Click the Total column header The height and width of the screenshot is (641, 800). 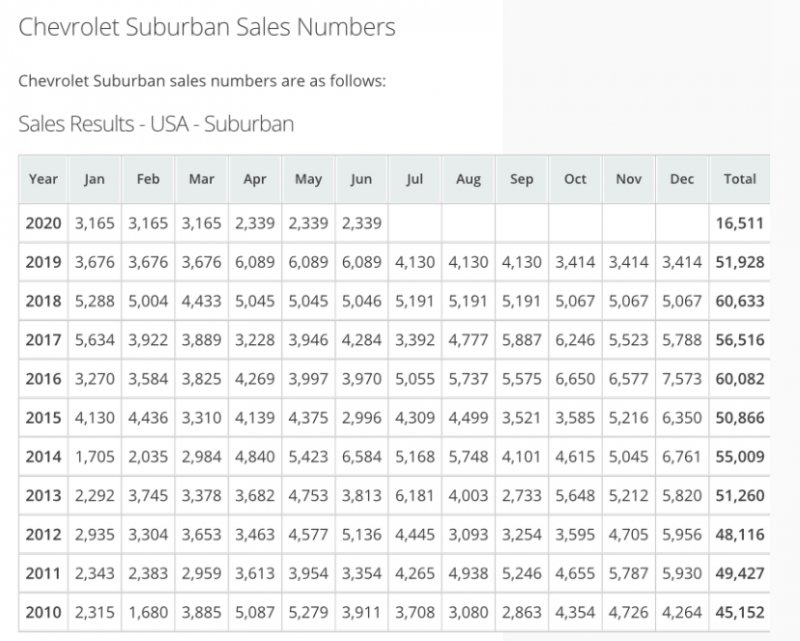(739, 179)
